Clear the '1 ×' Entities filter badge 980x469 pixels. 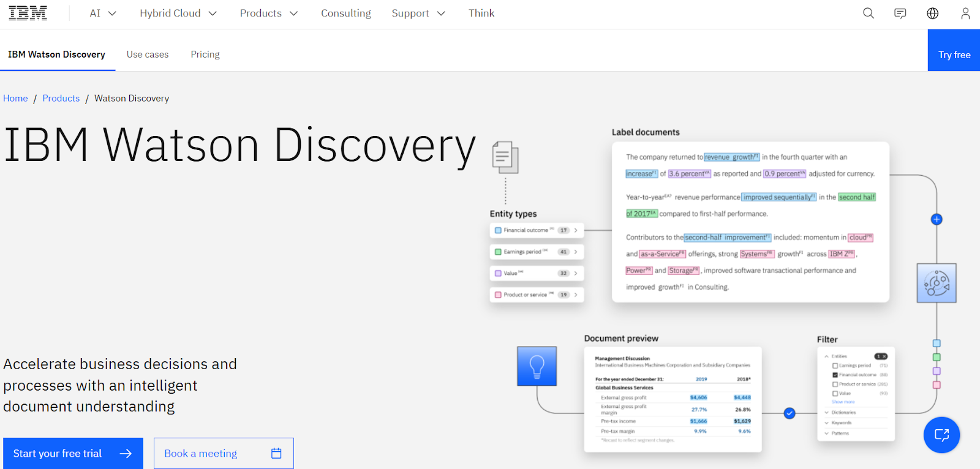pos(881,356)
